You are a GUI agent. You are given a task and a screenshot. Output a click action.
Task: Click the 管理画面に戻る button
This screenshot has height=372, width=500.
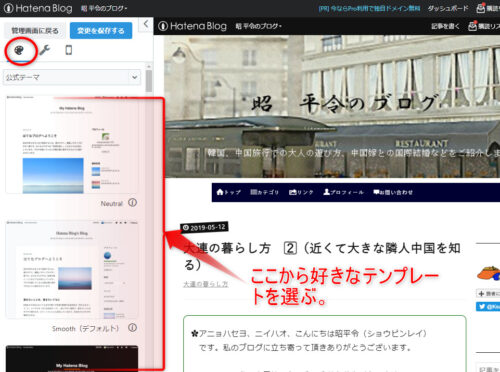35,31
